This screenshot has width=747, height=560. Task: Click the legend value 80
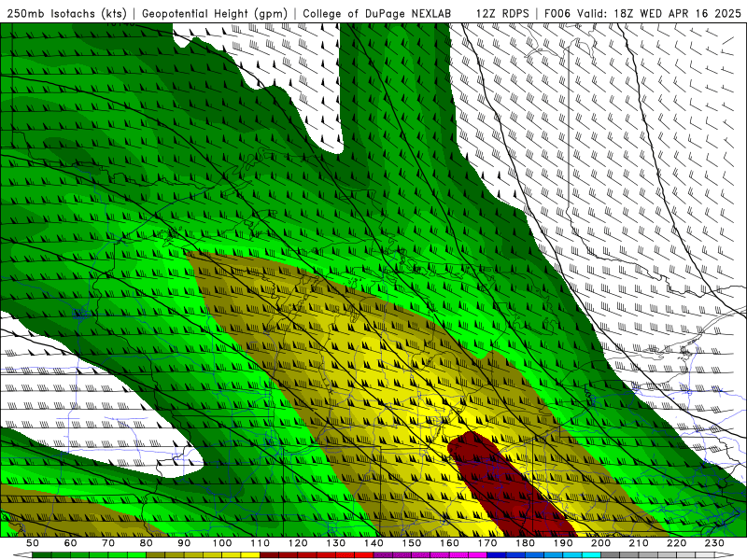147,543
